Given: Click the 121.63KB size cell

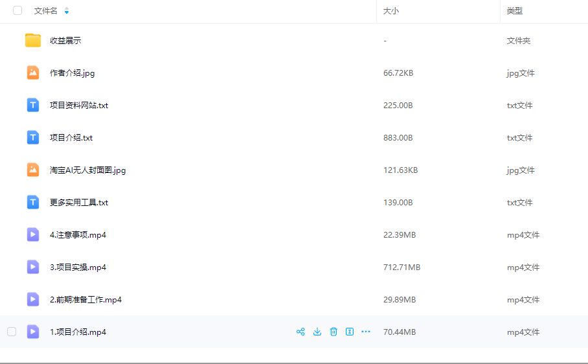Looking at the screenshot, I should pos(400,170).
